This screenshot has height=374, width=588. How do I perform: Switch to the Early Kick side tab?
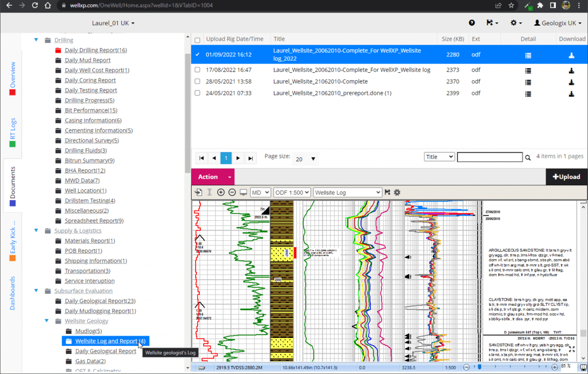13,240
